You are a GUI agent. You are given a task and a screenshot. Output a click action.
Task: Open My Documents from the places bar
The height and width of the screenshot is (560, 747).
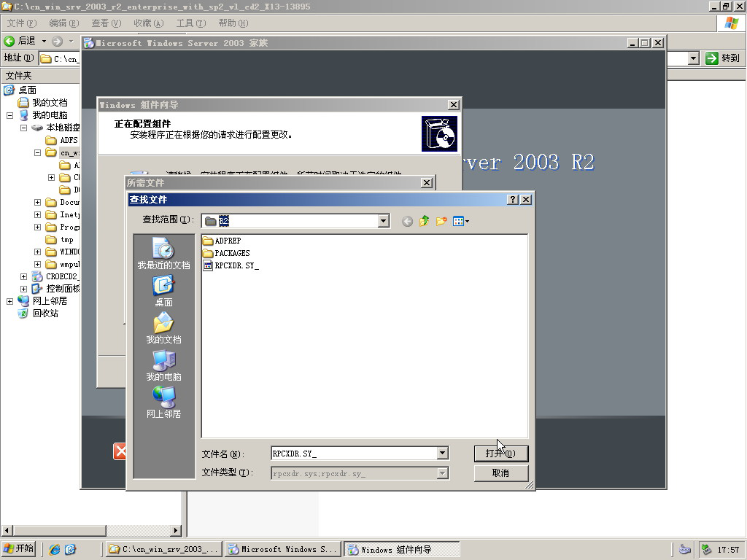point(163,327)
